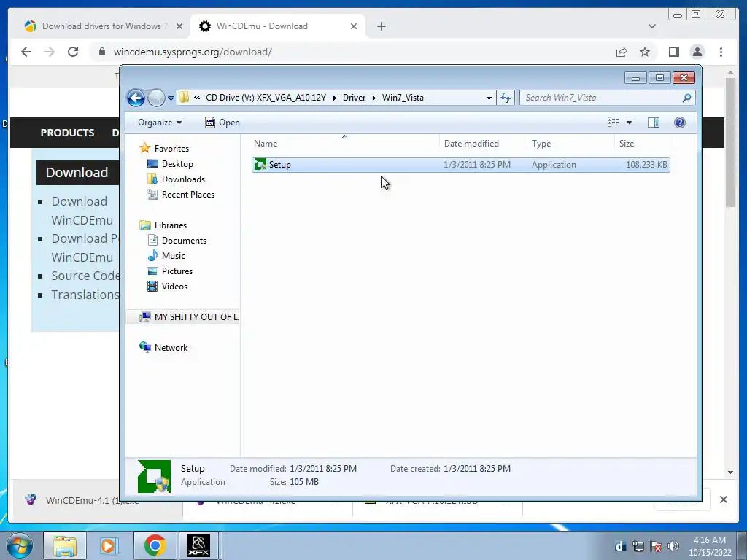Open Chrome three-dot menu
The height and width of the screenshot is (560, 747).
[721, 52]
